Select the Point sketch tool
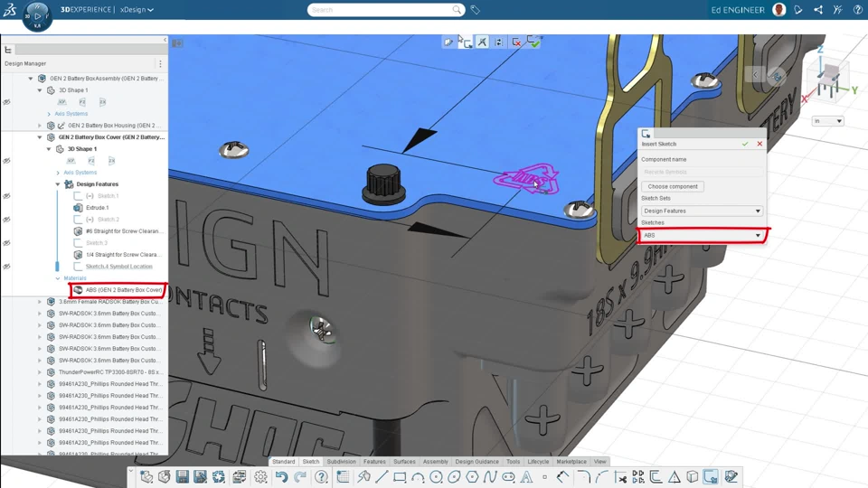This screenshot has width=868, height=488. click(544, 477)
